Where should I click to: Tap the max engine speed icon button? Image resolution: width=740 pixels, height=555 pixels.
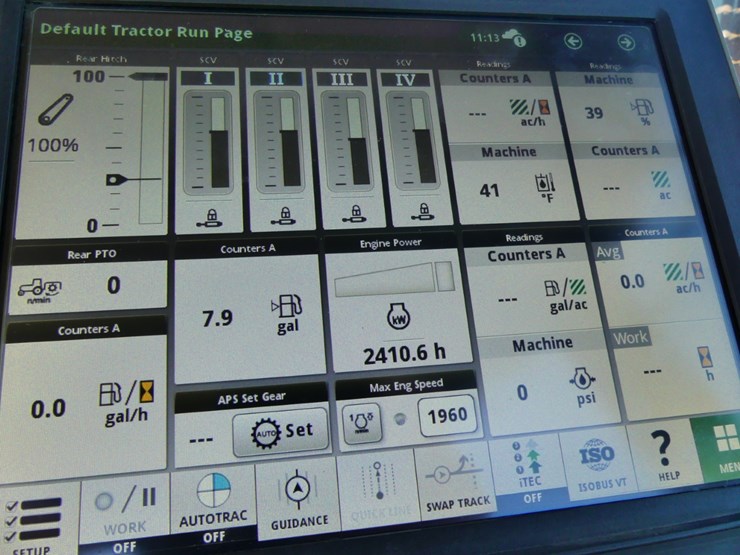click(361, 423)
